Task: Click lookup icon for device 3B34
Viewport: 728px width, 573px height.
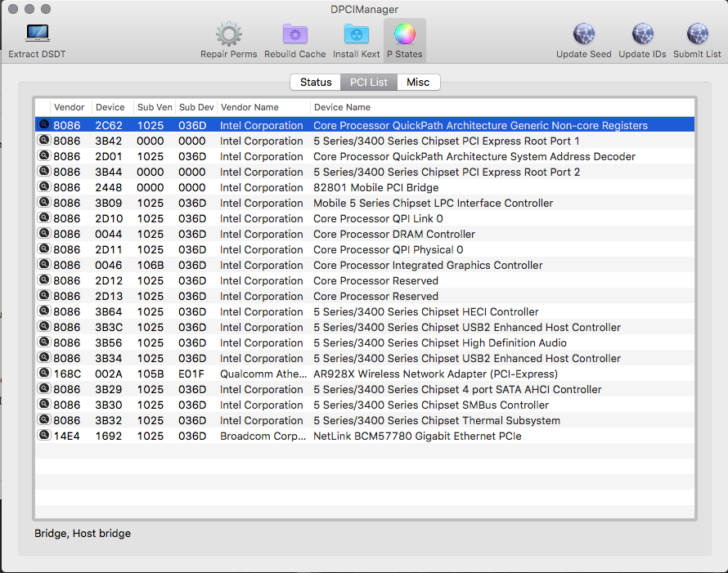Action: point(43,358)
